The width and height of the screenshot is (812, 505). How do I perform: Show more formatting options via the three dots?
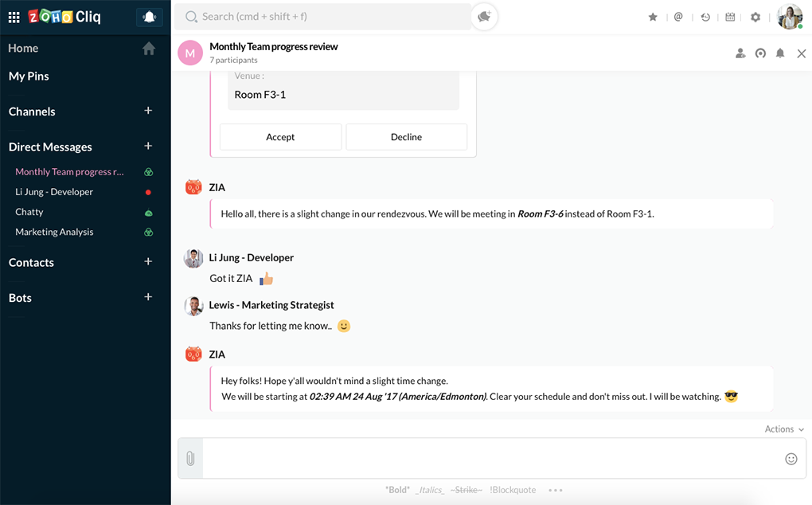tap(556, 490)
